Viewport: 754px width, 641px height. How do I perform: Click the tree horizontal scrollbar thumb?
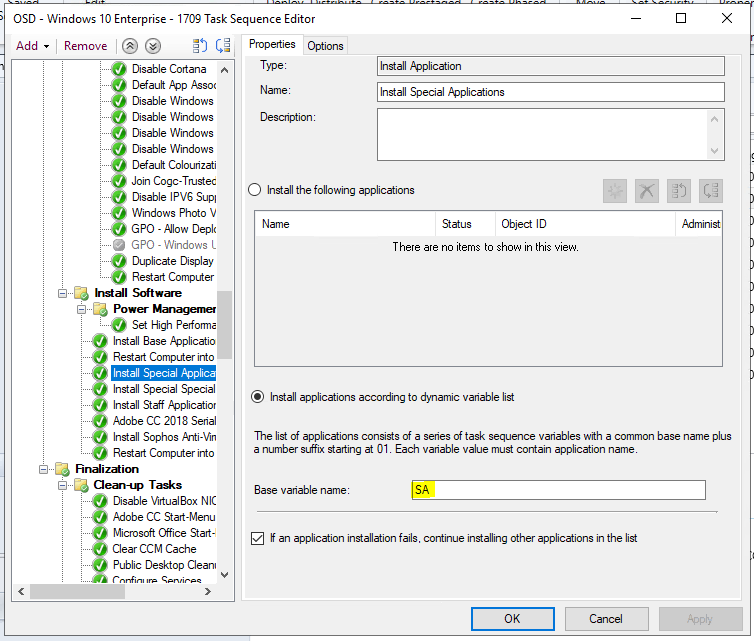77,591
